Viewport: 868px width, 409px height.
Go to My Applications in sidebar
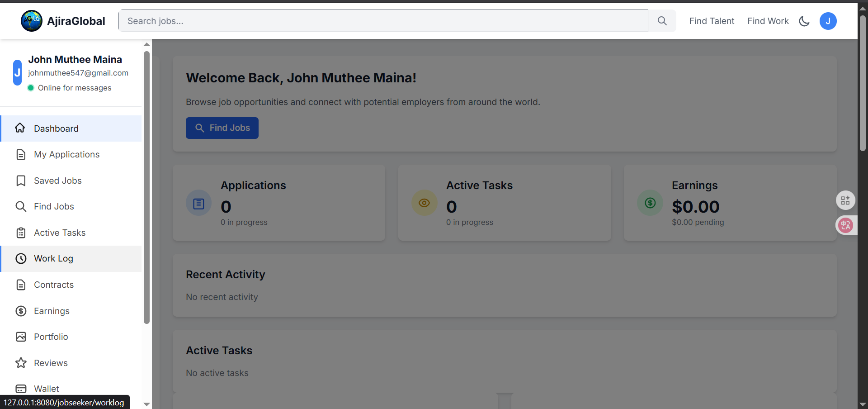[x=66, y=154]
